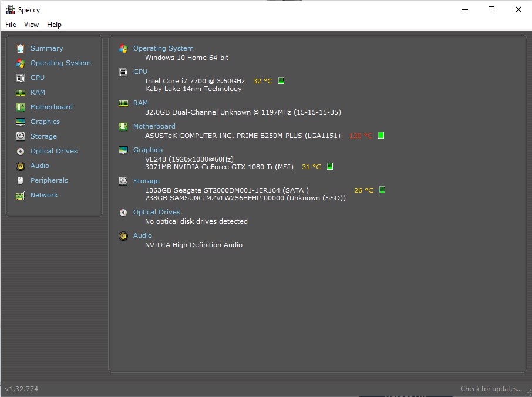Select Summary in the left sidebar
The width and height of the screenshot is (532, 397).
tap(46, 48)
